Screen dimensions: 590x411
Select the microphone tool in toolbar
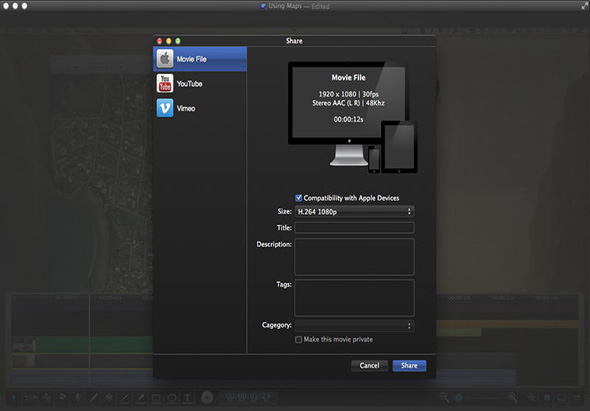[78, 397]
